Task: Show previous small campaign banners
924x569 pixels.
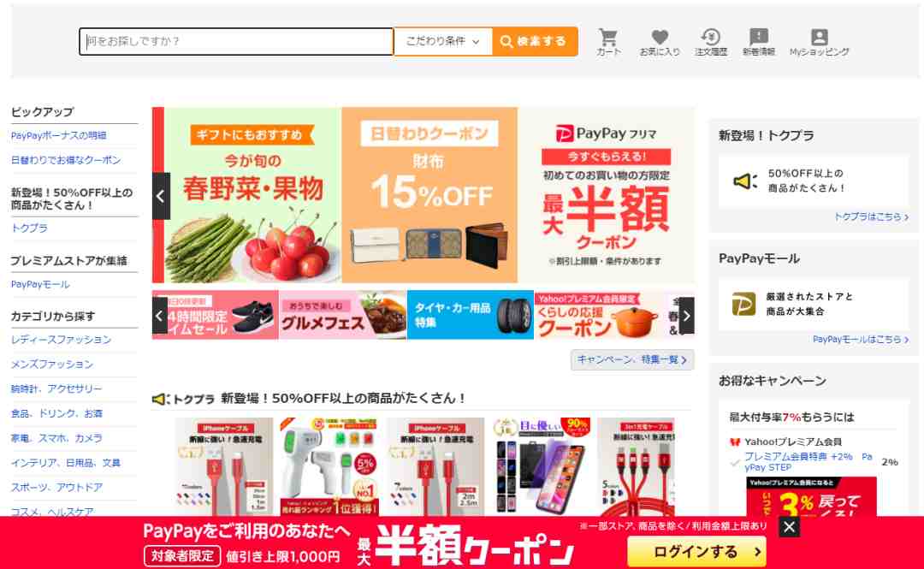Action: (x=159, y=316)
